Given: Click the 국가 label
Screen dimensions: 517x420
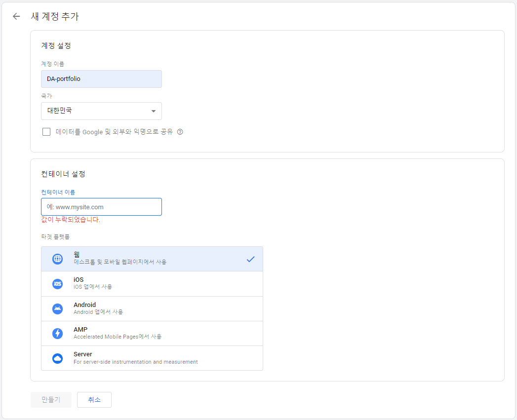Looking at the screenshot, I should (x=46, y=96).
